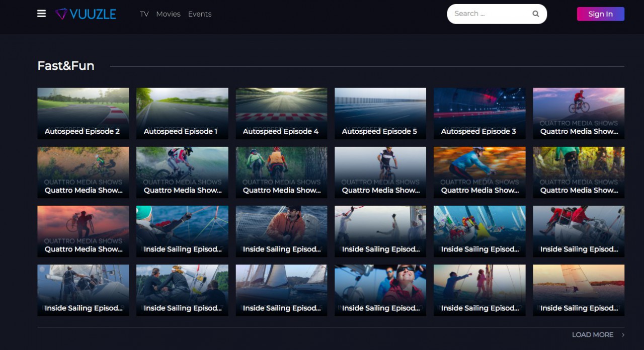
Task: Click the Fast&Fun section heading
Action: tap(66, 66)
